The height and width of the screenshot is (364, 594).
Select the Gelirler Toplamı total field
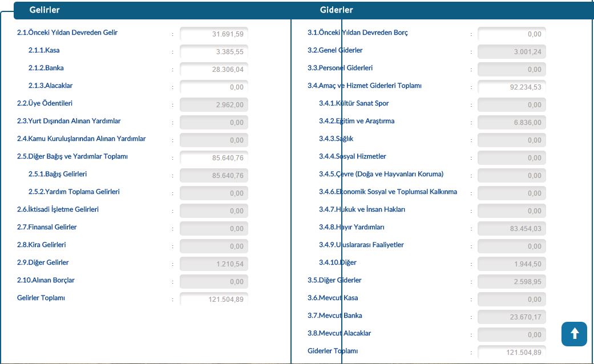point(213,299)
